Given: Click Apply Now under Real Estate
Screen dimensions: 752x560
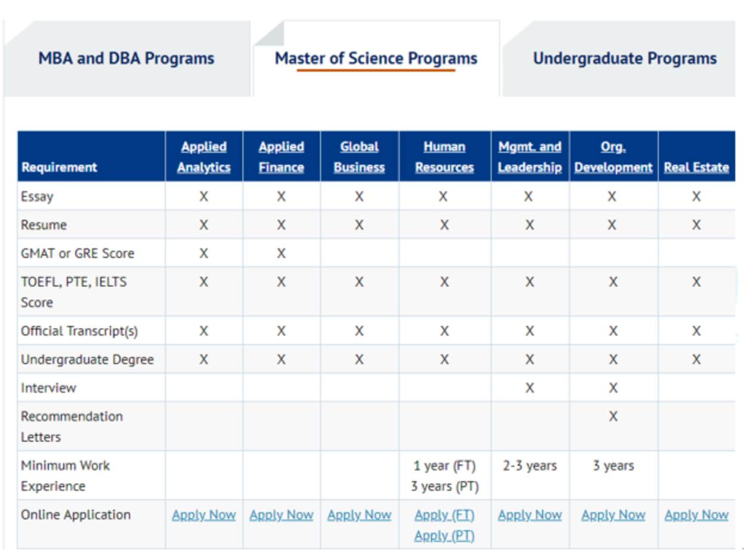Looking at the screenshot, I should tap(696, 515).
